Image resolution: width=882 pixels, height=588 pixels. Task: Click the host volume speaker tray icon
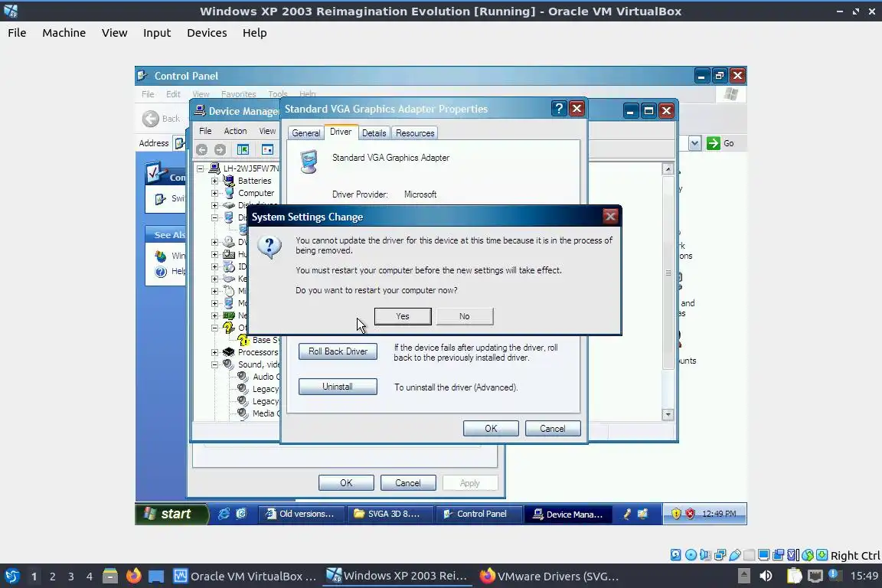coord(766,576)
